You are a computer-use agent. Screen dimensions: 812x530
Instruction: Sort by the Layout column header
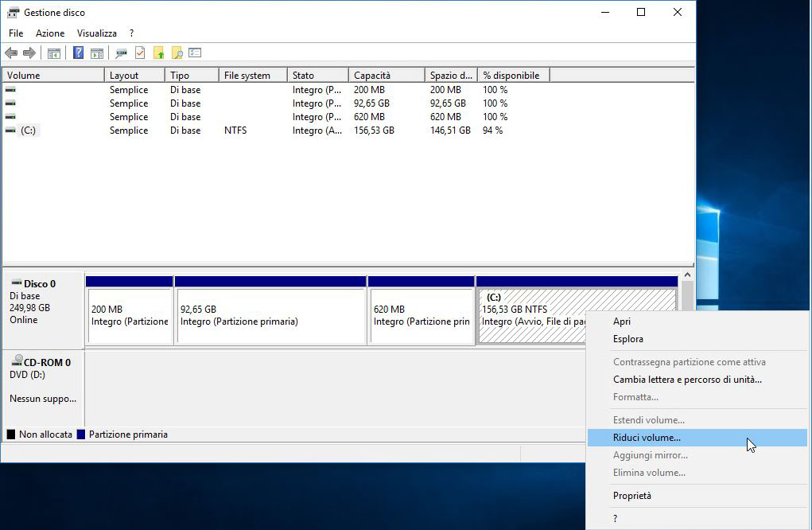click(x=134, y=75)
